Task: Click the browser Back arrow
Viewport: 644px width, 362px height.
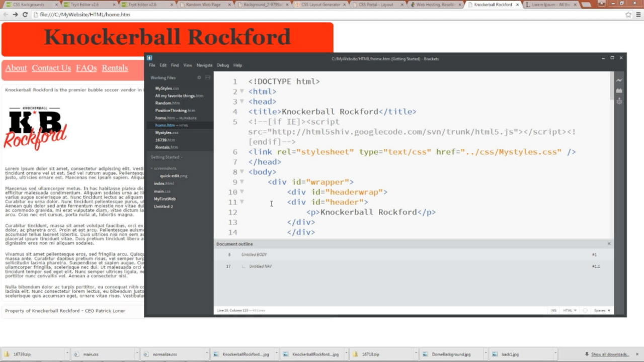Action: coord(6,15)
